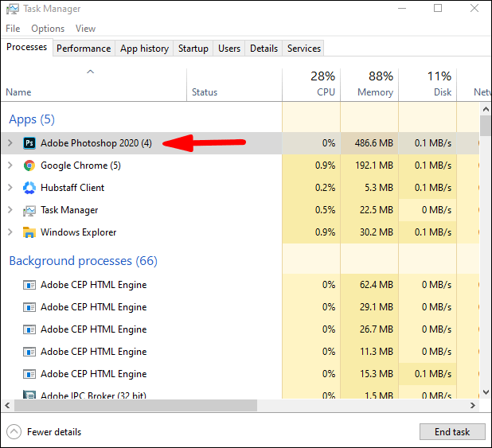Select the Google Chrome (5) name
The width and height of the screenshot is (492, 448).
coord(80,166)
